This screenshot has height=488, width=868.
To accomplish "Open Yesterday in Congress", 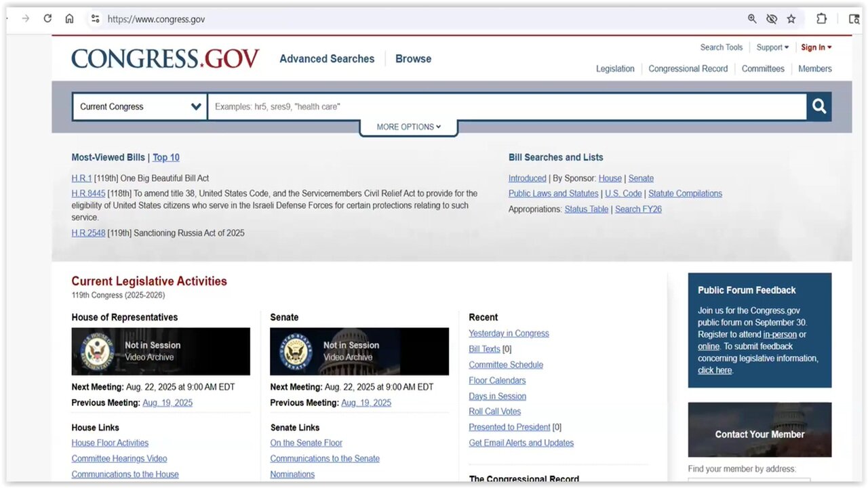I will click(x=509, y=333).
